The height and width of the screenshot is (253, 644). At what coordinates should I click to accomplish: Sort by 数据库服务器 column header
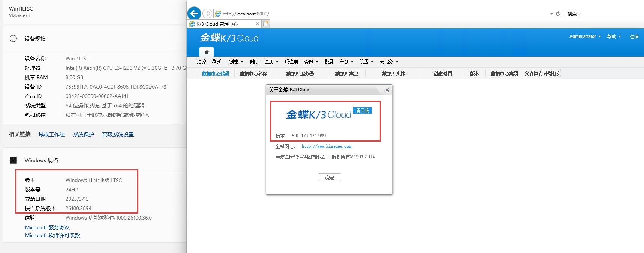(300, 74)
